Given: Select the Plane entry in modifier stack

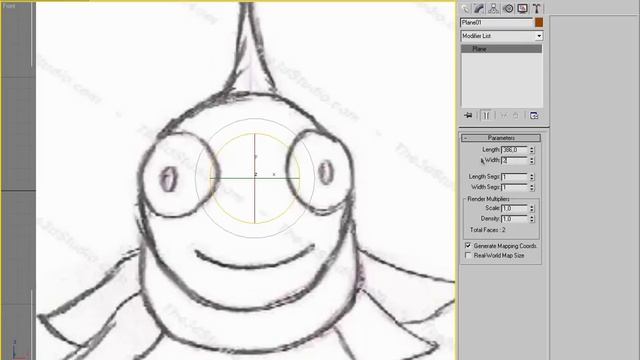Looking at the screenshot, I should [x=501, y=49].
